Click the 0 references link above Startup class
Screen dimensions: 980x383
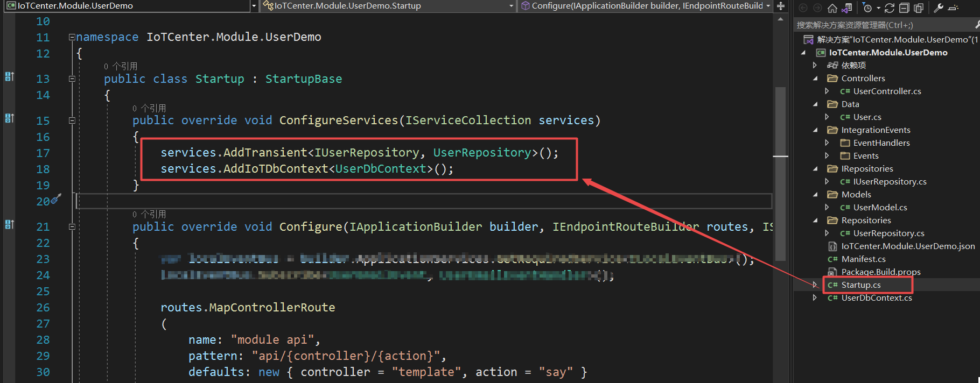coord(121,66)
